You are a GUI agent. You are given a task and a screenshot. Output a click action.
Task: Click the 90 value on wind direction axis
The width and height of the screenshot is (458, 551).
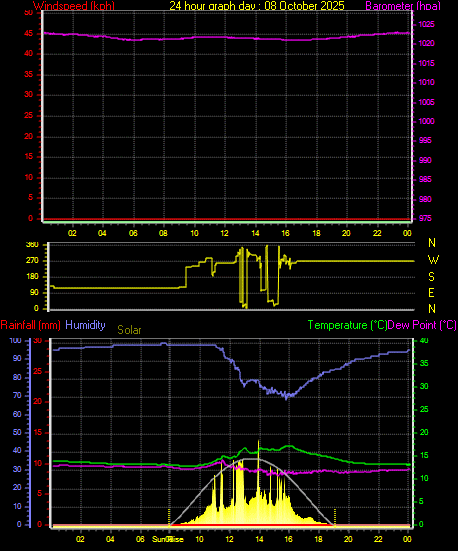click(34, 293)
